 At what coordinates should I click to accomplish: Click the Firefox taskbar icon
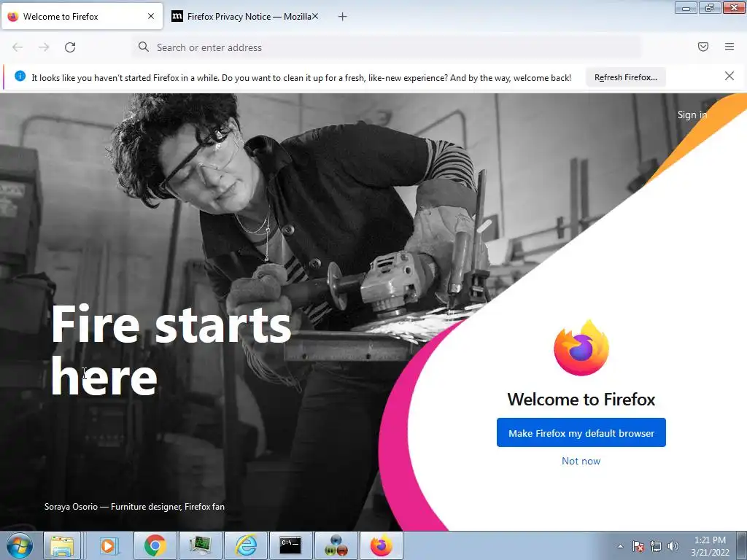point(381,545)
